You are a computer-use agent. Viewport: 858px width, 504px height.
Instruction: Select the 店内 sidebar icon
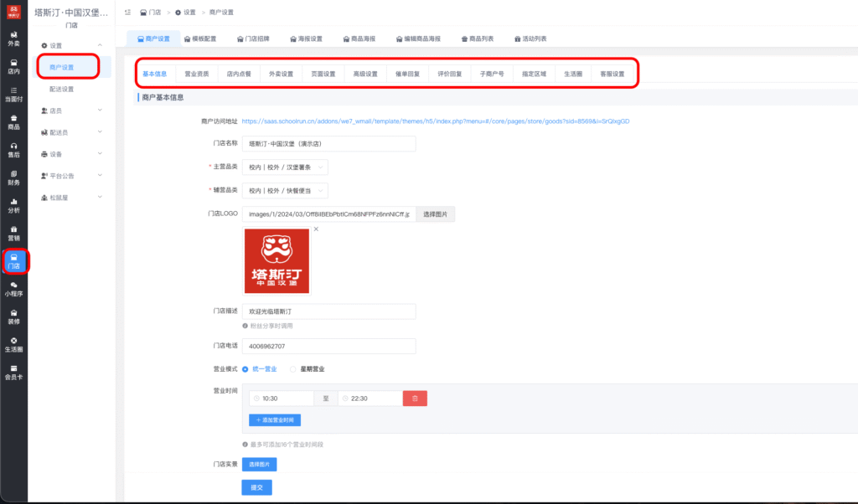[12, 68]
